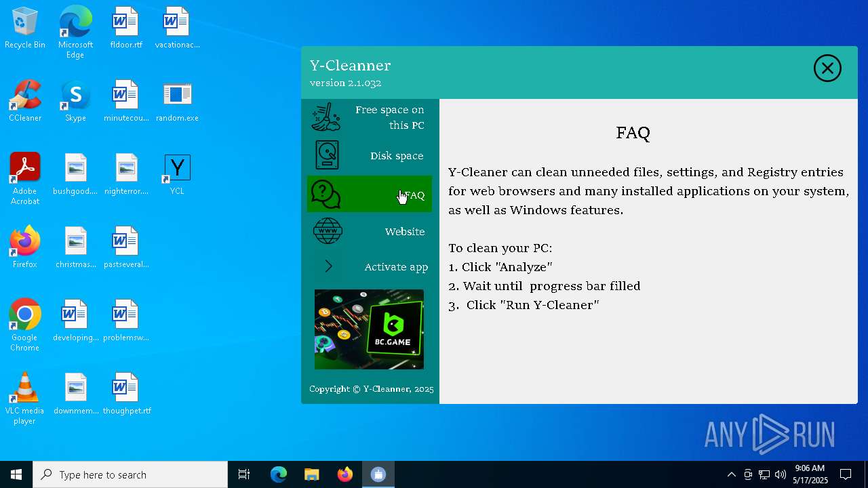Image resolution: width=868 pixels, height=488 pixels.
Task: Click the FAQ chat bubbles icon
Action: pos(326,195)
